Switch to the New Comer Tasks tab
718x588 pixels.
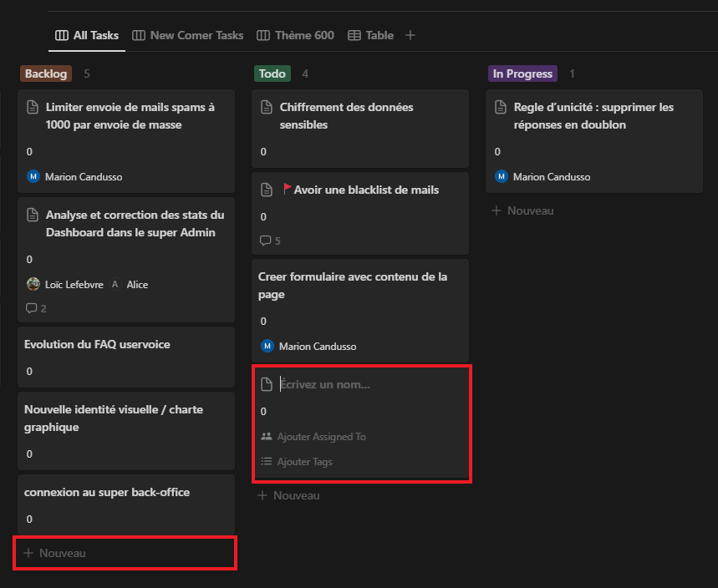click(x=188, y=35)
